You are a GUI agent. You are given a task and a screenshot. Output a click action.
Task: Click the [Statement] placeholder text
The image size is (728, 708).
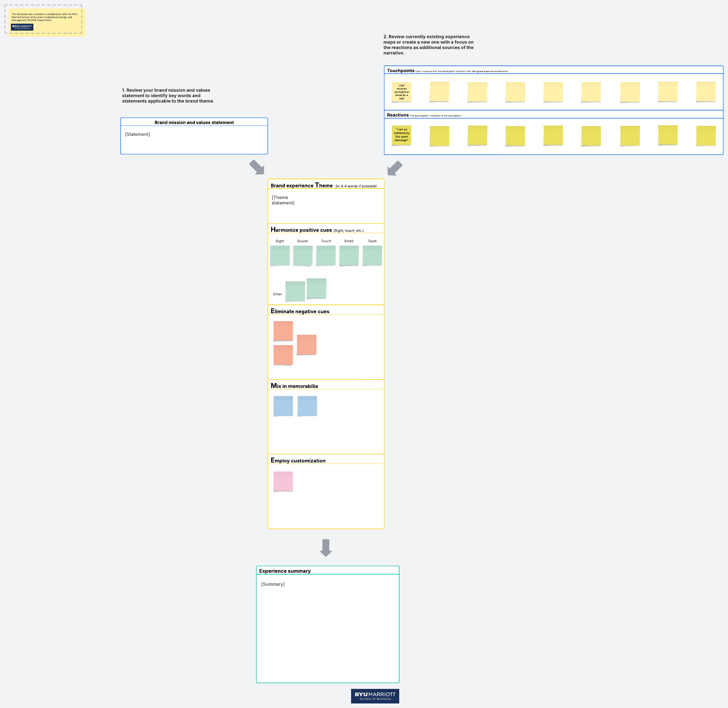137,134
